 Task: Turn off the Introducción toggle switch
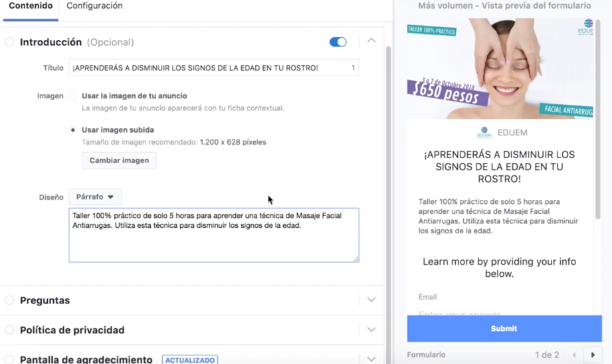point(338,42)
